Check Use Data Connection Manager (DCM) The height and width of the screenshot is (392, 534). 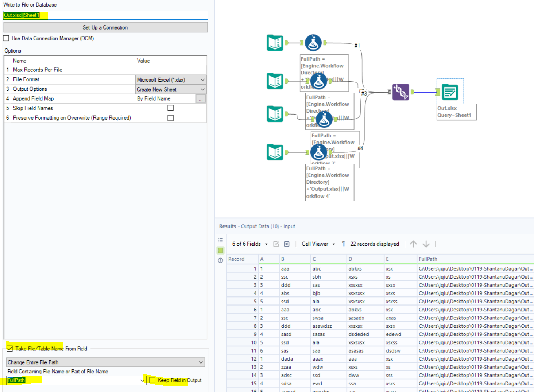pos(6,38)
